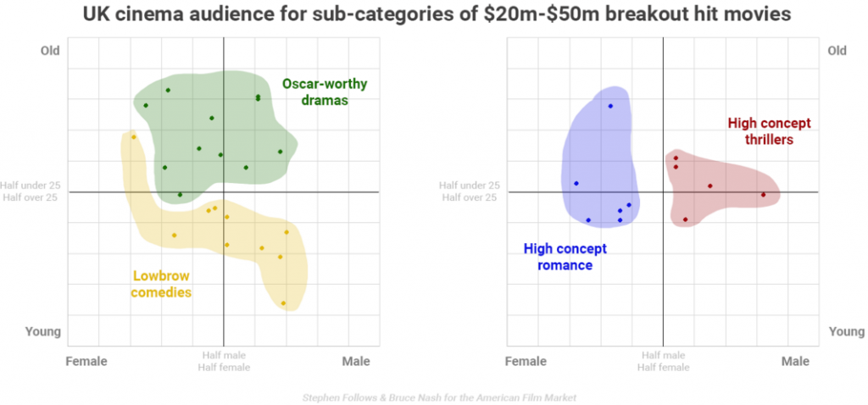Click the "Female" axis label under the comedies chart
The width and height of the screenshot is (868, 405).
(x=86, y=361)
